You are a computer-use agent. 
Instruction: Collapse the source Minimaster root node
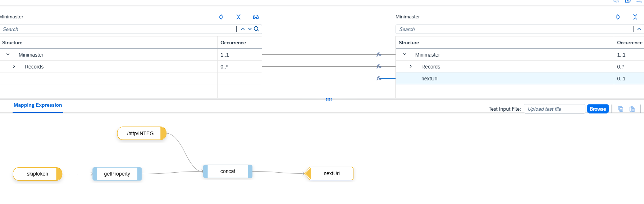tap(8, 54)
